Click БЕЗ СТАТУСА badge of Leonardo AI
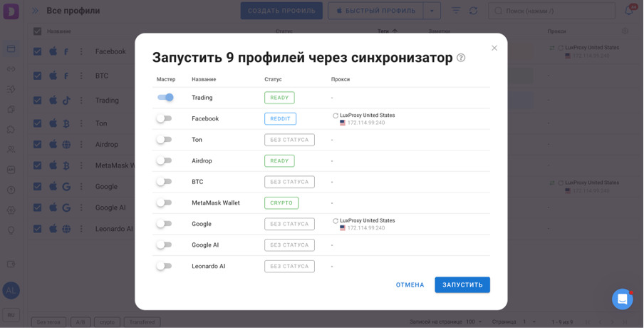The width and height of the screenshot is (644, 328). click(289, 267)
